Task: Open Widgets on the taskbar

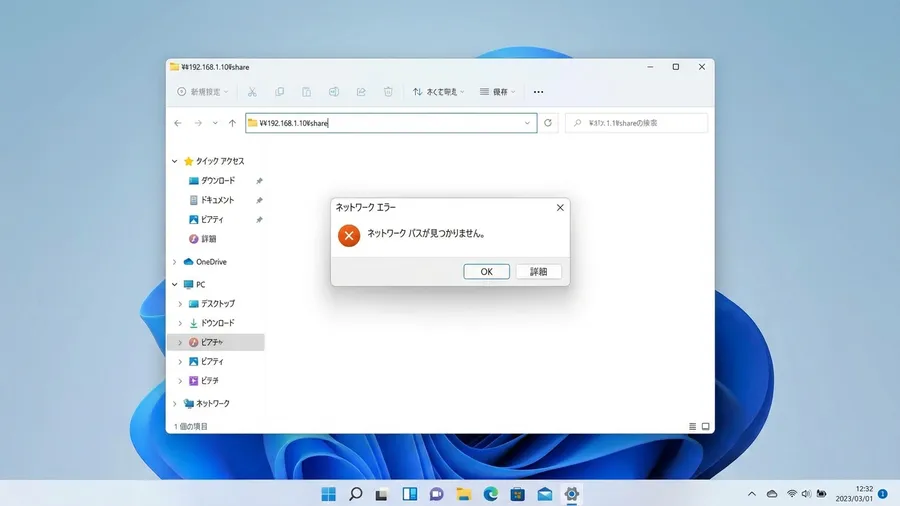Action: coord(410,494)
